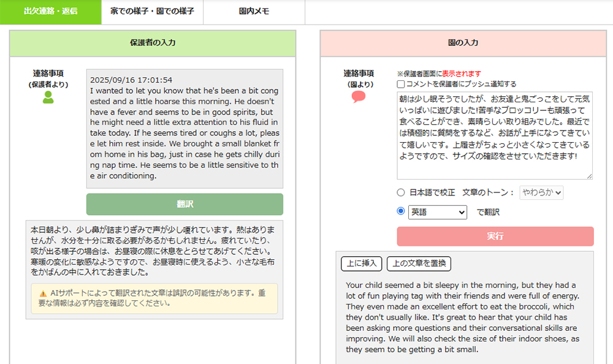Viewport: 613px width, 364px height.
Task: Select the translation radio button beside 英語
Action: pyautogui.click(x=401, y=211)
